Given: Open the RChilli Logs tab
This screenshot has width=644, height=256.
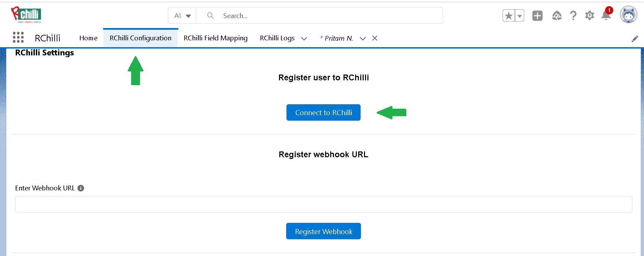Looking at the screenshot, I should coord(277,38).
